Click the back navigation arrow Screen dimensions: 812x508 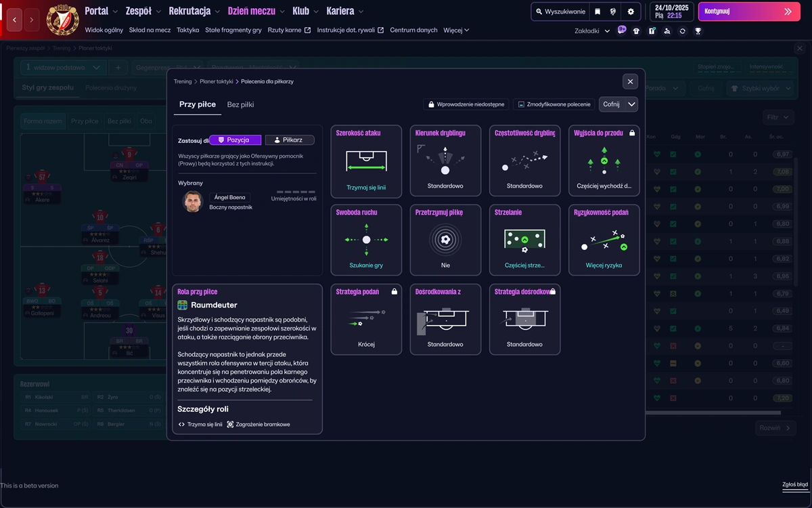pos(15,20)
